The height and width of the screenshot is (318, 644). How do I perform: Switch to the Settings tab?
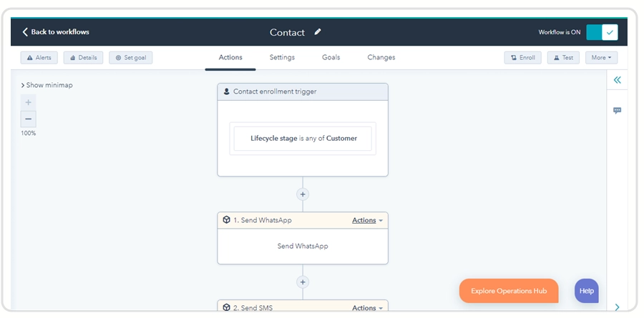282,57
